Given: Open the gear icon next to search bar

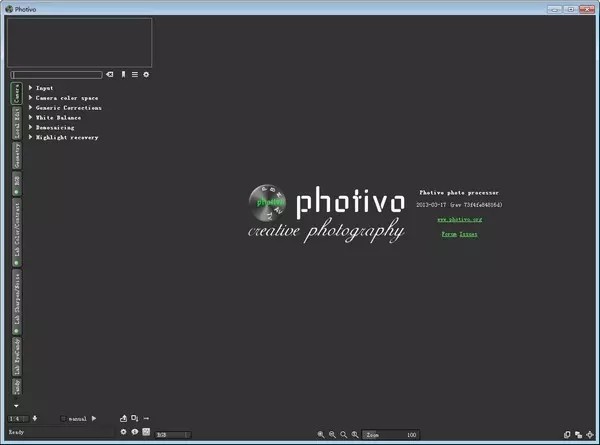Looking at the screenshot, I should tap(146, 75).
